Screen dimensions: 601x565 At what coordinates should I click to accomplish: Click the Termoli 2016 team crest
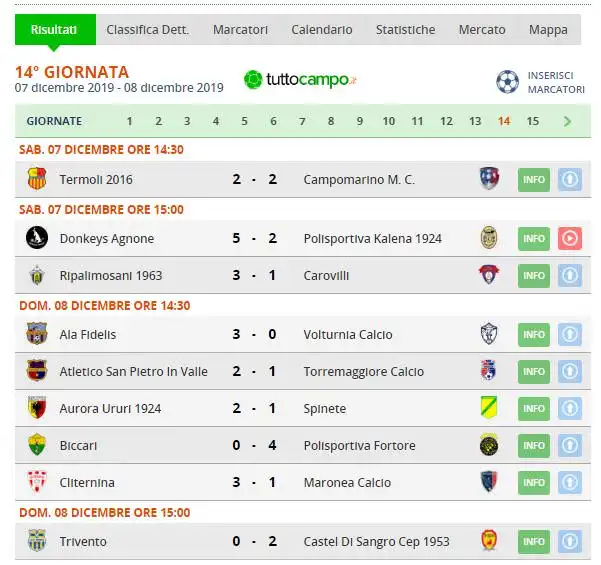tap(37, 179)
